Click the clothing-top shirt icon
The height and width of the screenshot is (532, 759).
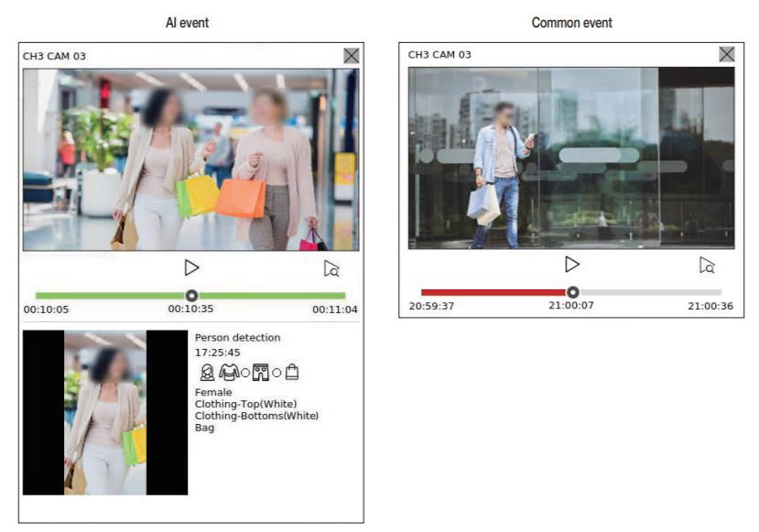(x=228, y=372)
